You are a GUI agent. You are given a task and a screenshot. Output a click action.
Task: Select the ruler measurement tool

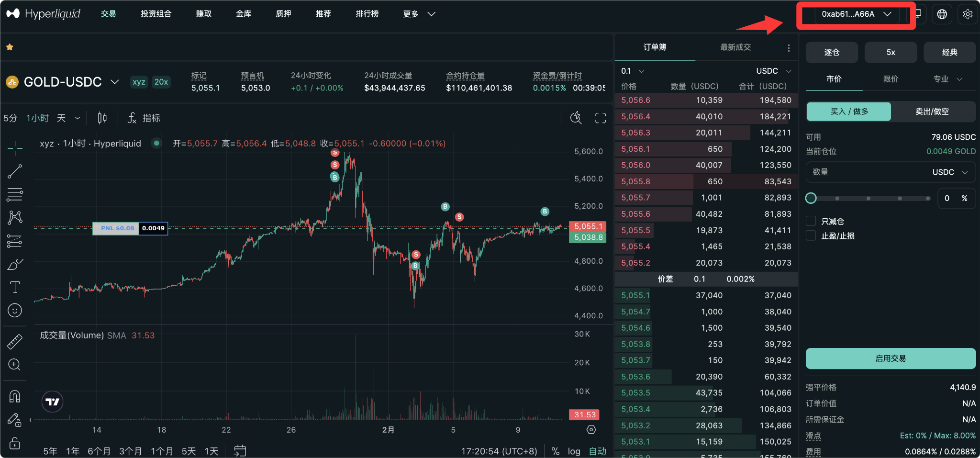tap(15, 341)
